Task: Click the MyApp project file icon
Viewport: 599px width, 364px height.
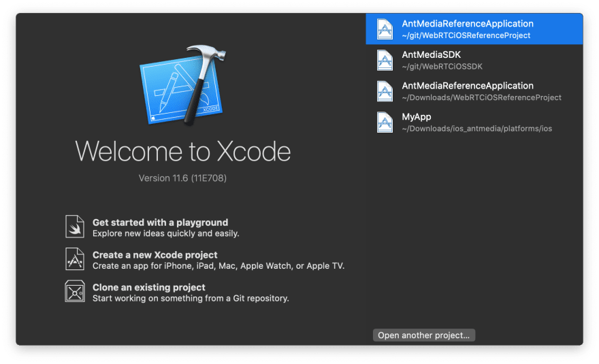Action: 385,122
